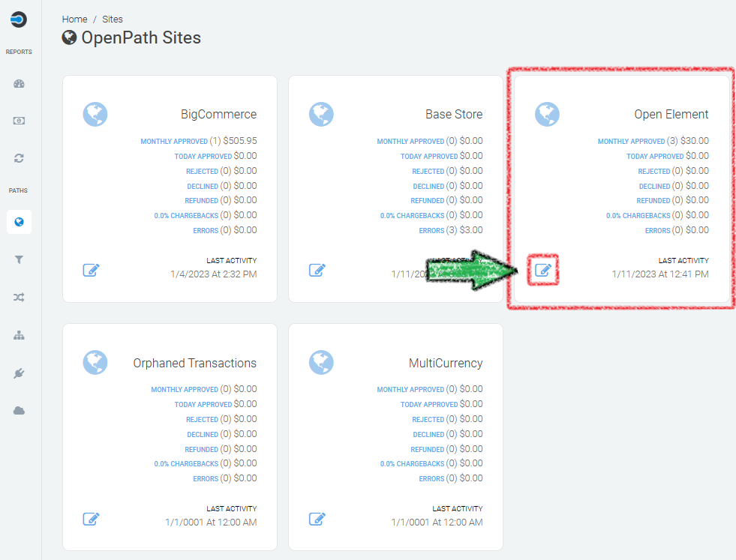Click the globe icon on Open Element card
Image resolution: width=736 pixels, height=560 pixels.
point(548,115)
